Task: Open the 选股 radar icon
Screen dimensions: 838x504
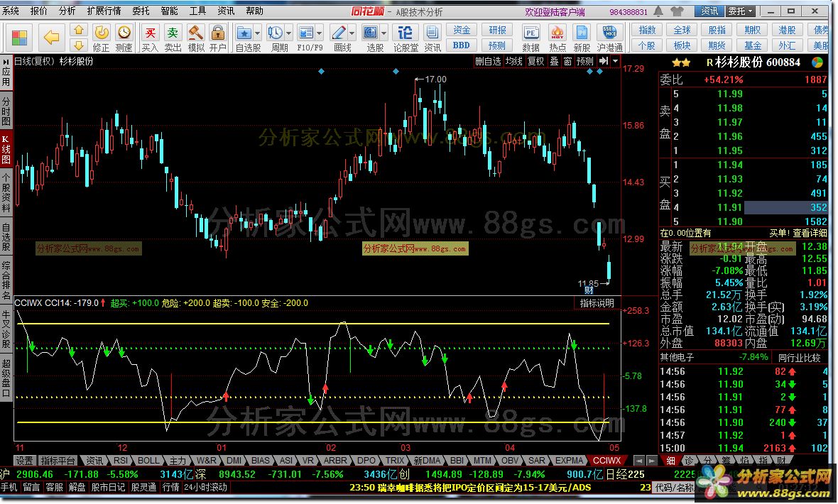Action: (x=371, y=33)
